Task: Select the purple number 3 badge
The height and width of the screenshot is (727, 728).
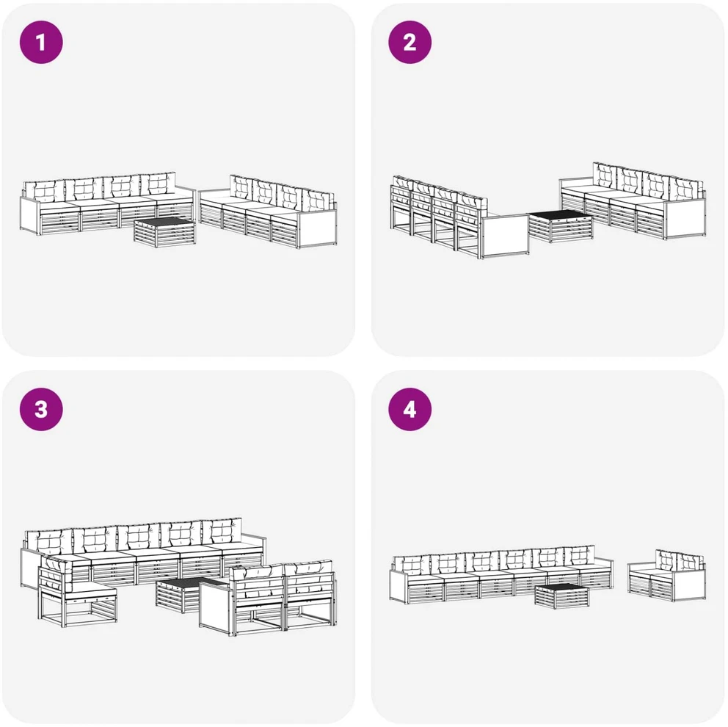Action: tap(41, 409)
